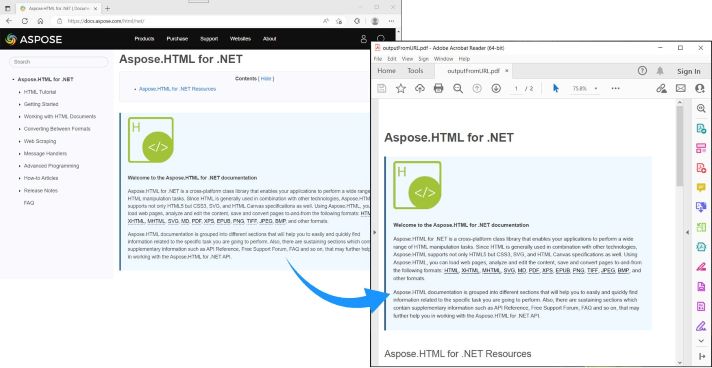Open the Help menu in Acrobat Reader
The image size is (712, 368).
pos(464,59)
